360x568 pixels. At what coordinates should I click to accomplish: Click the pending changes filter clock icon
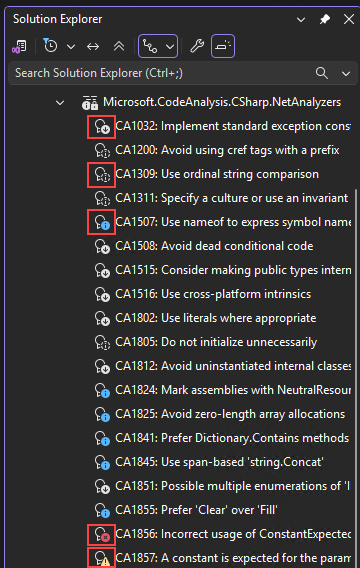click(50, 46)
